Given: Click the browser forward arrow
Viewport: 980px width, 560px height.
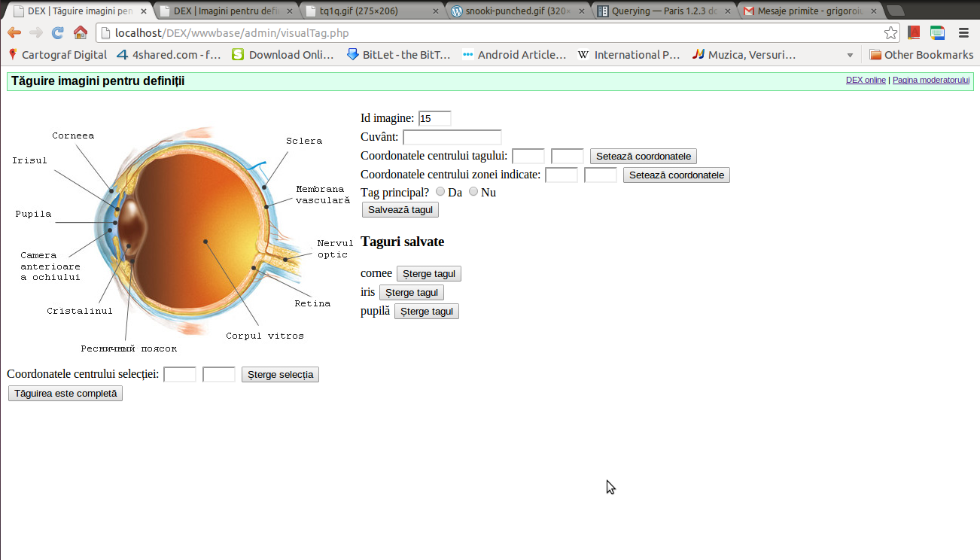Looking at the screenshot, I should point(35,33).
